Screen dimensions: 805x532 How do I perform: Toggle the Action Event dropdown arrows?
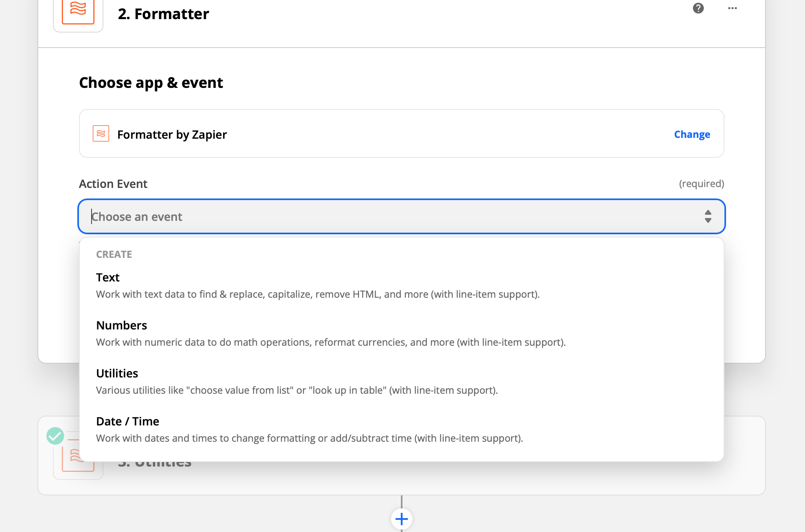point(708,216)
